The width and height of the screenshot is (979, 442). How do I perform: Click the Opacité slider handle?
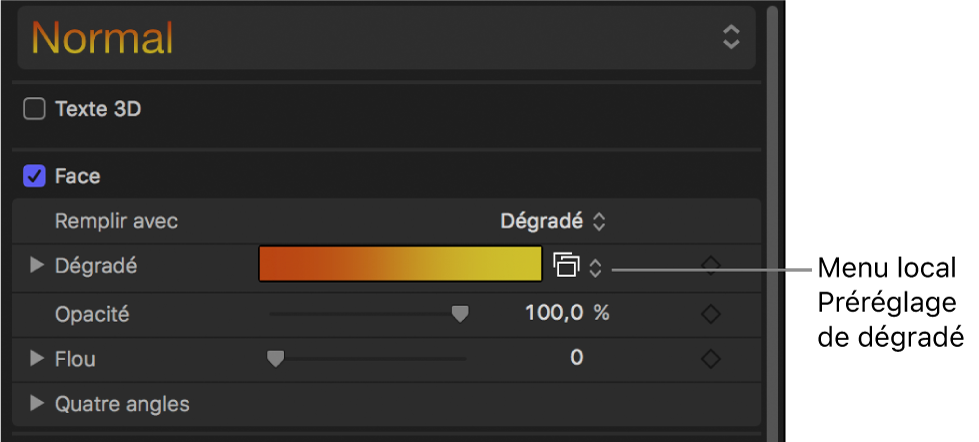coord(460,314)
